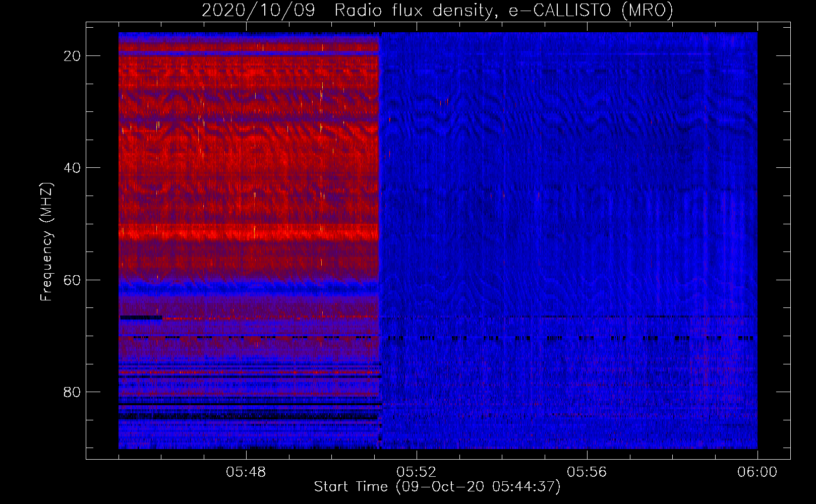816x504 pixels.
Task: Select the 05:56 time tick label
Action: pos(587,472)
